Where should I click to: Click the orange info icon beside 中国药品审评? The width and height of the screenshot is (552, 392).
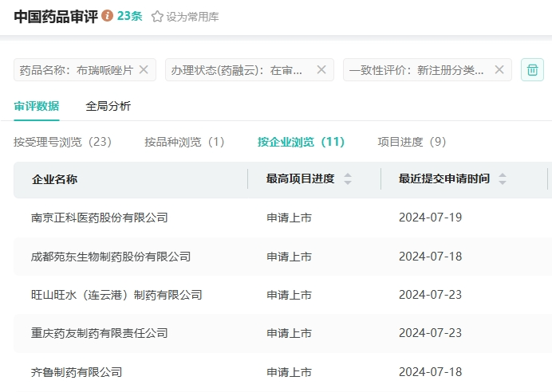[x=108, y=16]
